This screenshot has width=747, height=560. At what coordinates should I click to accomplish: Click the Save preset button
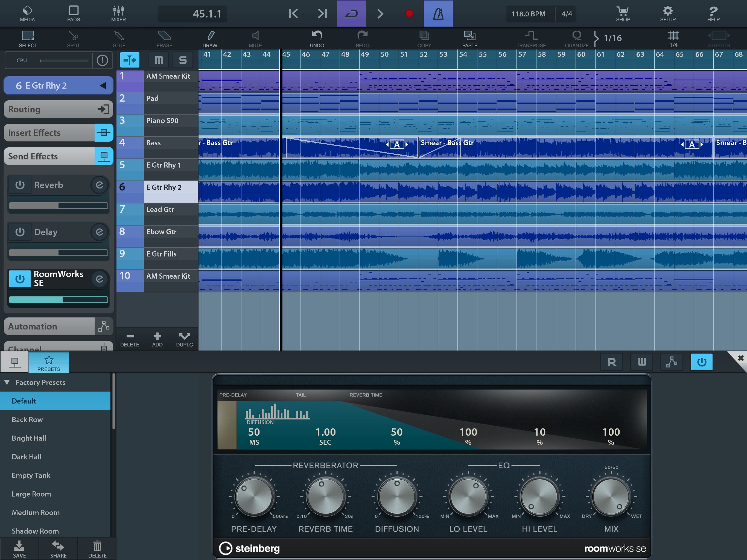coord(19,549)
